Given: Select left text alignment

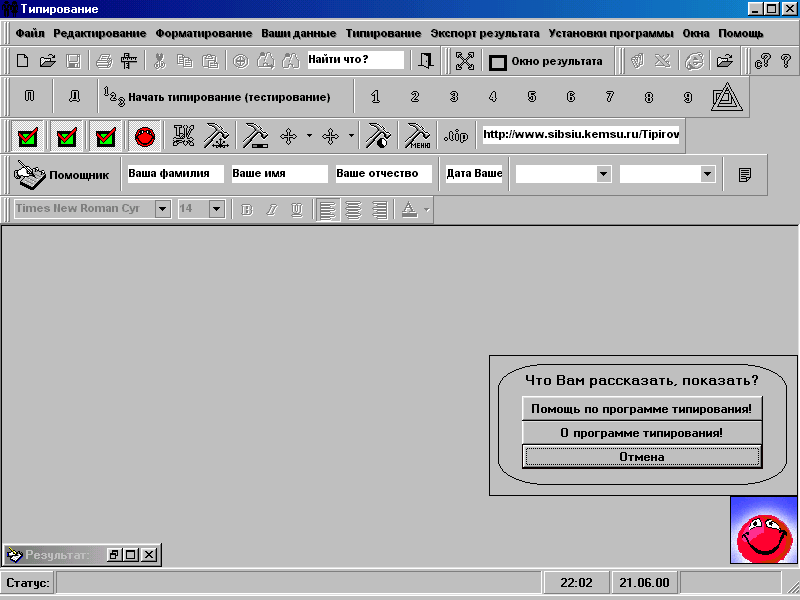Looking at the screenshot, I should coord(328,210).
